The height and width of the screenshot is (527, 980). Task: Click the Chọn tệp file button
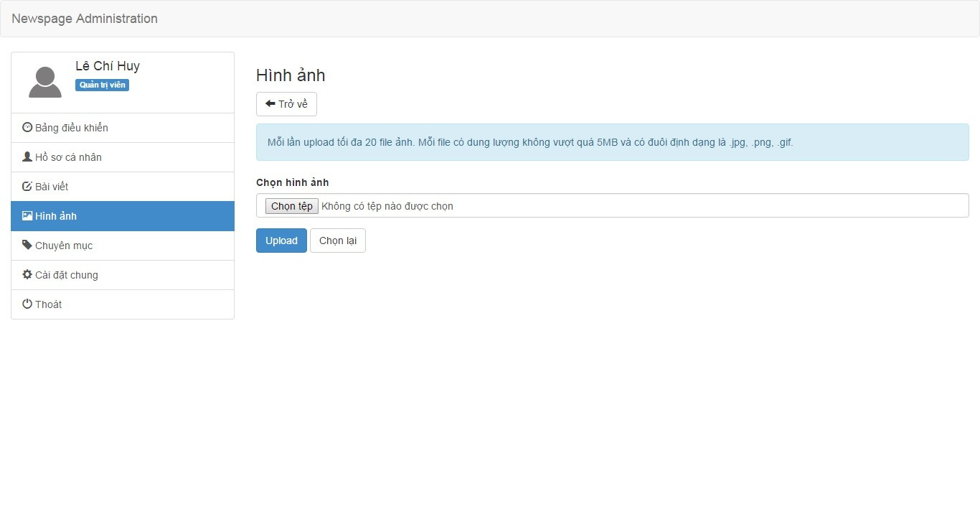coord(291,206)
